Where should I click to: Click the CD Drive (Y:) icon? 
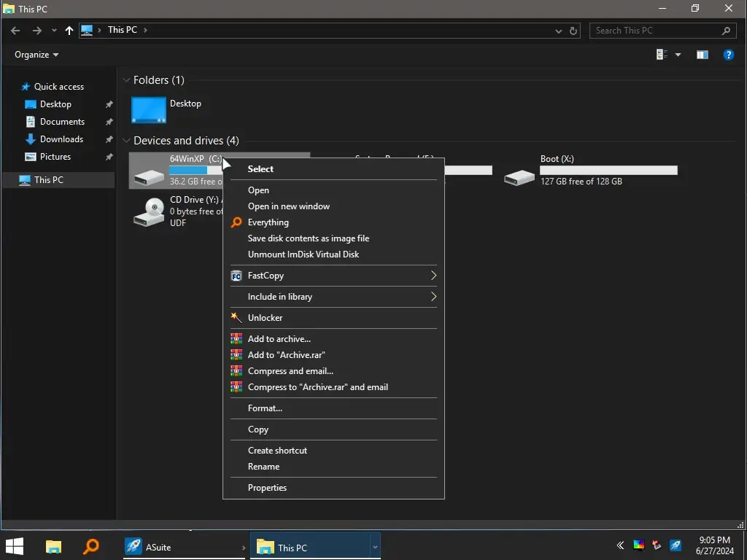(149, 211)
